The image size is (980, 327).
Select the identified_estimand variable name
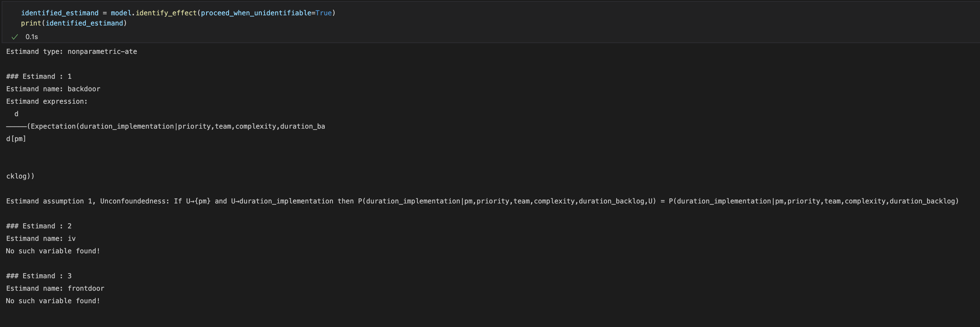59,12
